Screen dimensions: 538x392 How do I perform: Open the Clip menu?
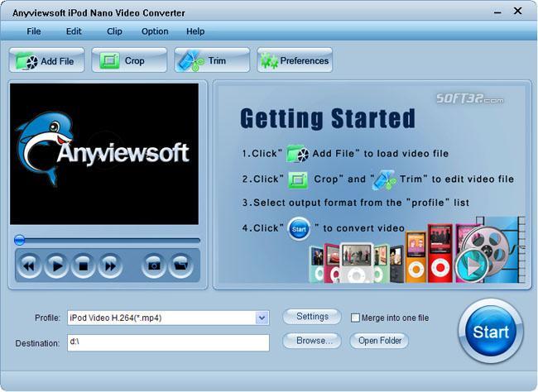click(114, 31)
